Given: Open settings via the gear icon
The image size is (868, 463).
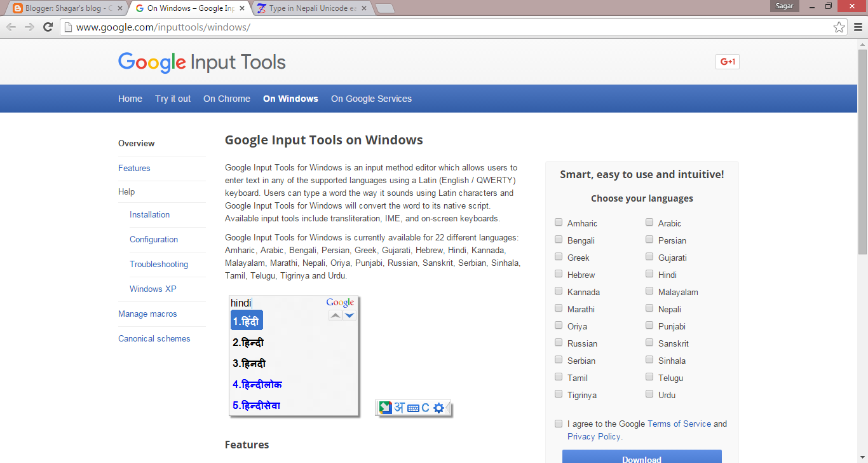Looking at the screenshot, I should coord(438,408).
